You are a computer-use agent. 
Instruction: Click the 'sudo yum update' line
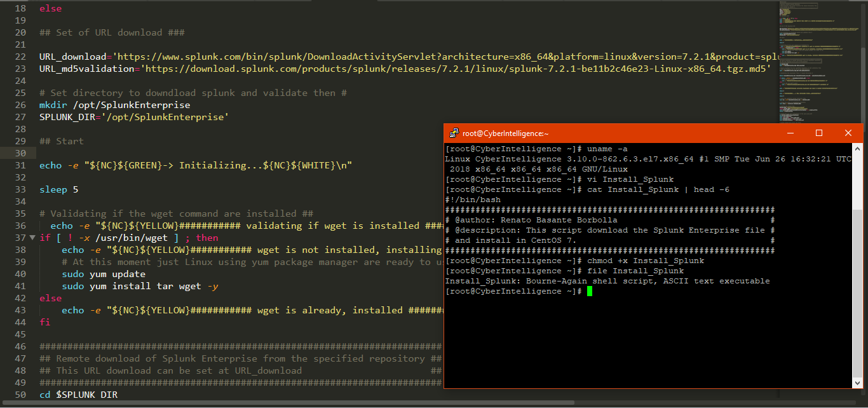tap(104, 274)
